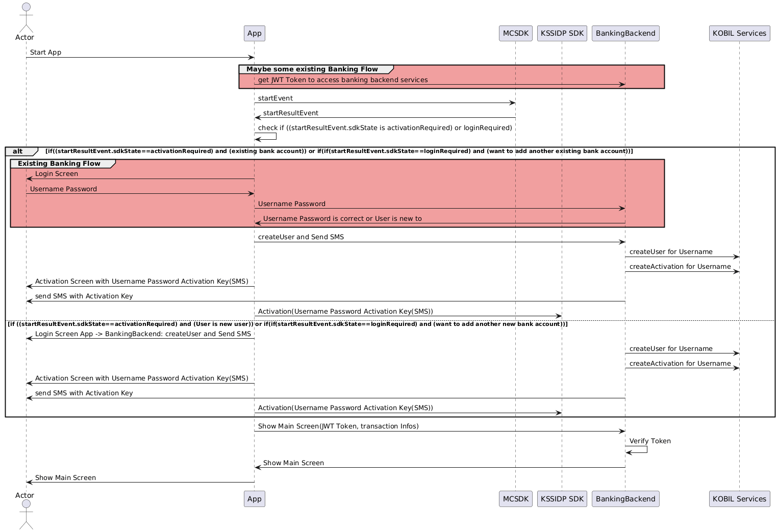Click the bottom Actor stick figure icon
Viewport: 778px width, 532px height.
point(26,515)
